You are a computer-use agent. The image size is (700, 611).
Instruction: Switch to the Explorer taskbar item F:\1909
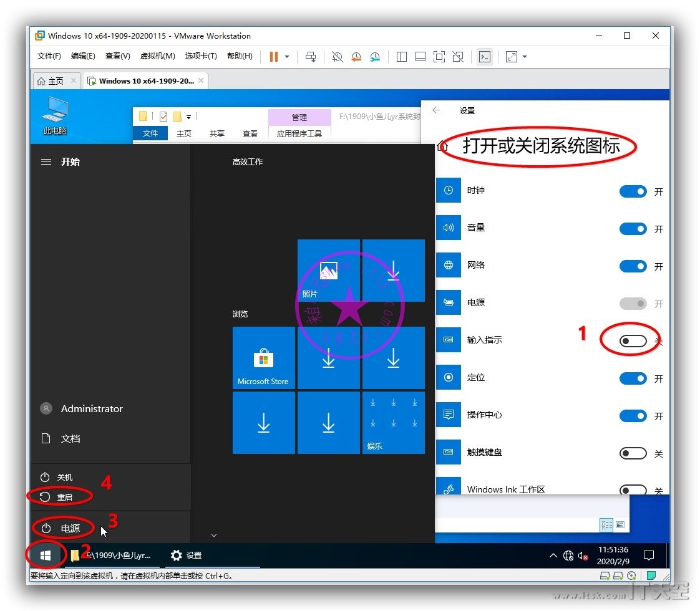pyautogui.click(x=112, y=556)
